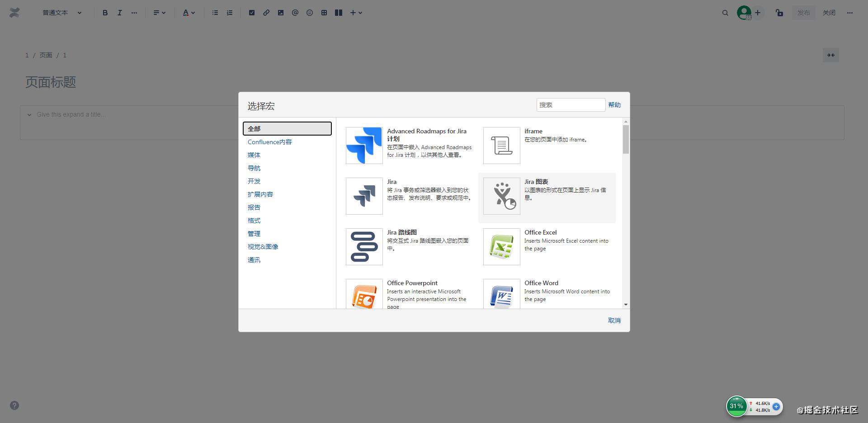Choose the Office Powerpoint macro icon
Screen dimensions: 868x423
tap(364, 294)
